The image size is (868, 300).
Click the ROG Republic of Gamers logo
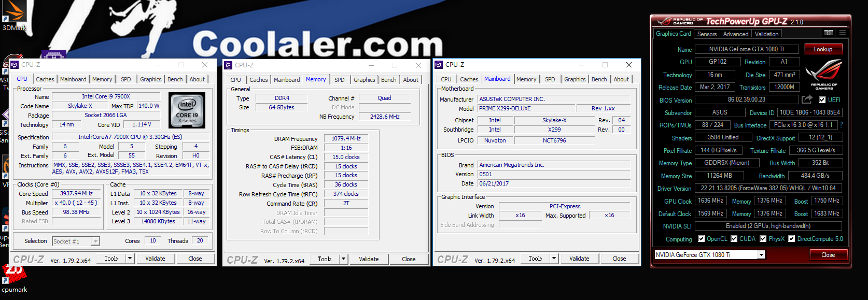(x=823, y=75)
